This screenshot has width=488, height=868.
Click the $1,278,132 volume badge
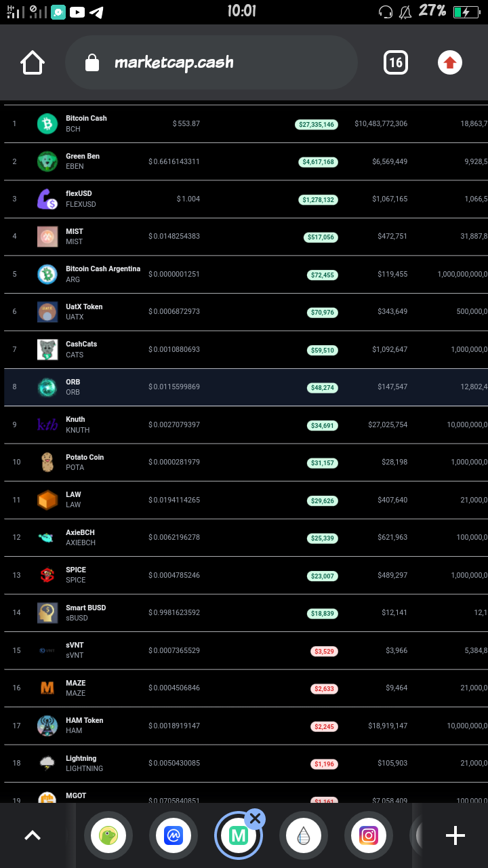pyautogui.click(x=319, y=200)
